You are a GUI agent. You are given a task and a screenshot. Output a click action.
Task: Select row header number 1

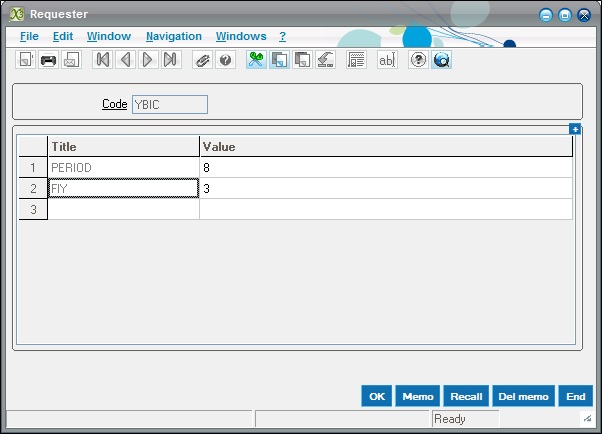(33, 167)
